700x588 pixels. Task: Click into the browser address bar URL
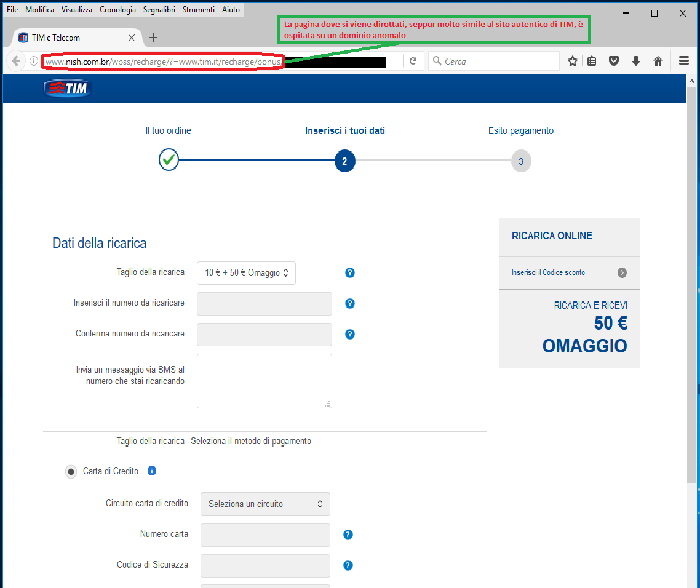tap(163, 62)
